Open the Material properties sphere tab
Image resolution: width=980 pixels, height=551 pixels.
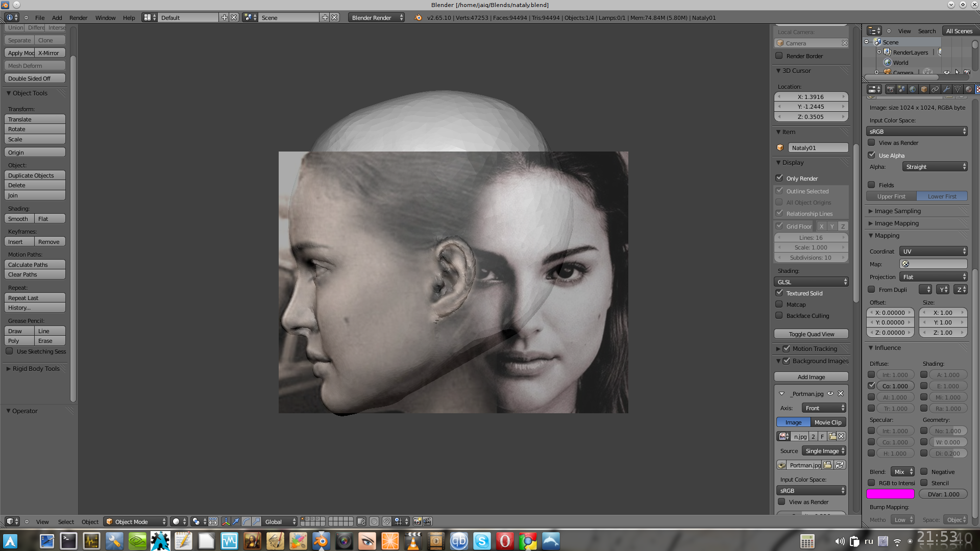pyautogui.click(x=969, y=89)
